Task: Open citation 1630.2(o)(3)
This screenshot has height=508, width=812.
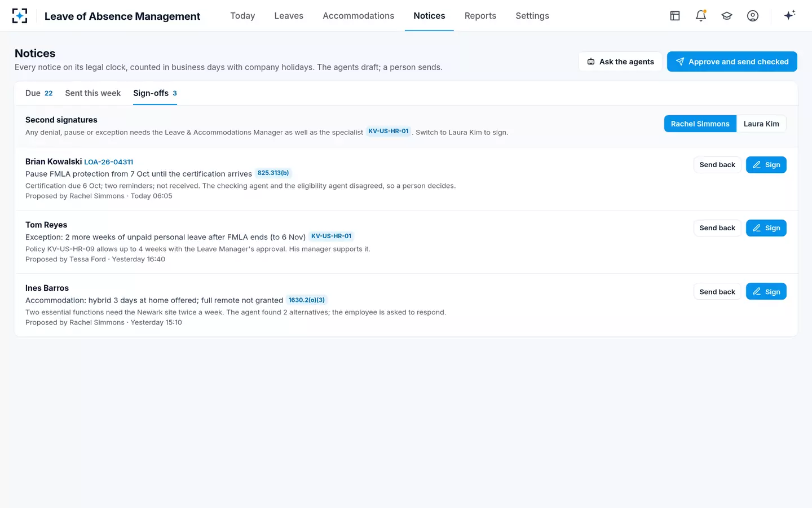Action: point(307,300)
